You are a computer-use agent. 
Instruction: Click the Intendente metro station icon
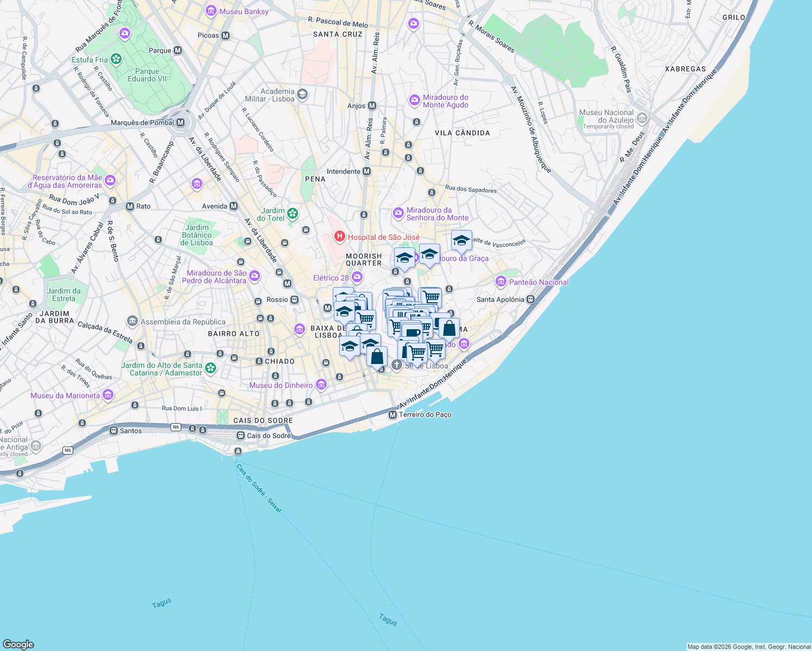[366, 170]
